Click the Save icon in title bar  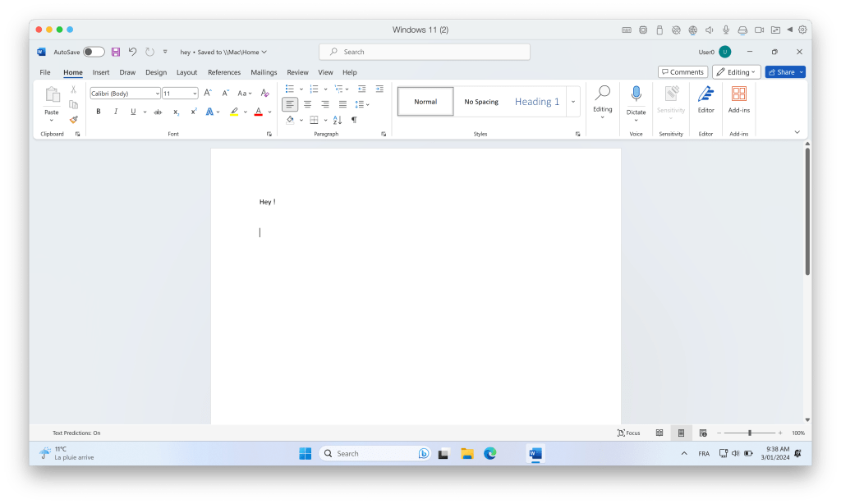coord(116,52)
